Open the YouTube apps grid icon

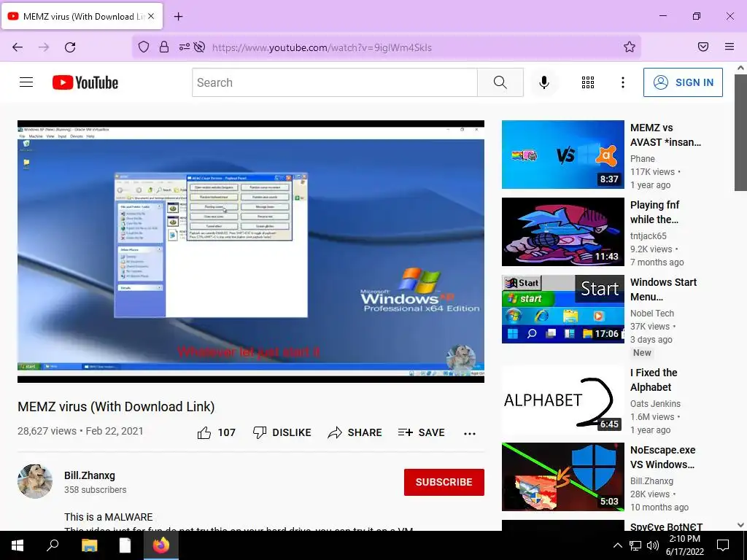click(588, 82)
